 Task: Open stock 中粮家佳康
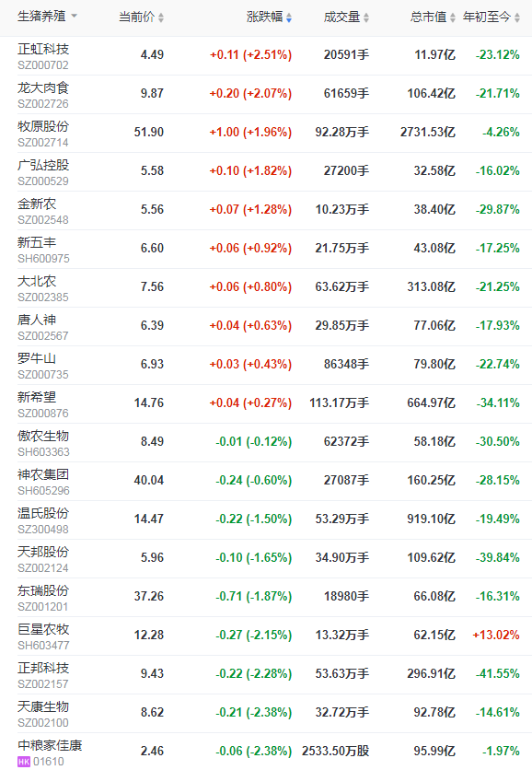pos(50,745)
